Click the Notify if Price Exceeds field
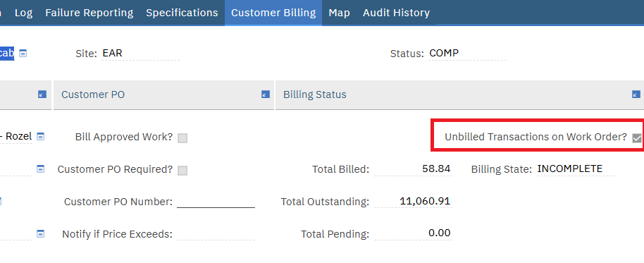Image resolution: width=644 pixels, height=263 pixels. point(216,234)
